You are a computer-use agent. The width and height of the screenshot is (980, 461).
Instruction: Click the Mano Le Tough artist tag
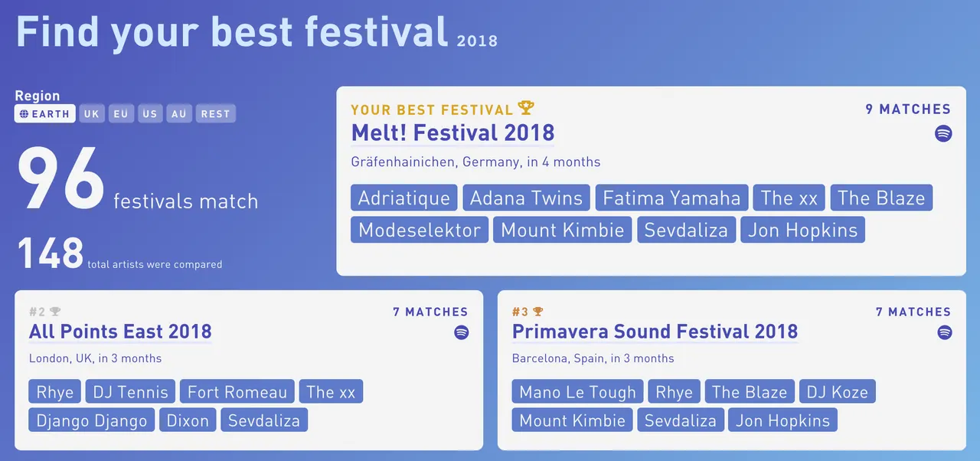coord(578,392)
